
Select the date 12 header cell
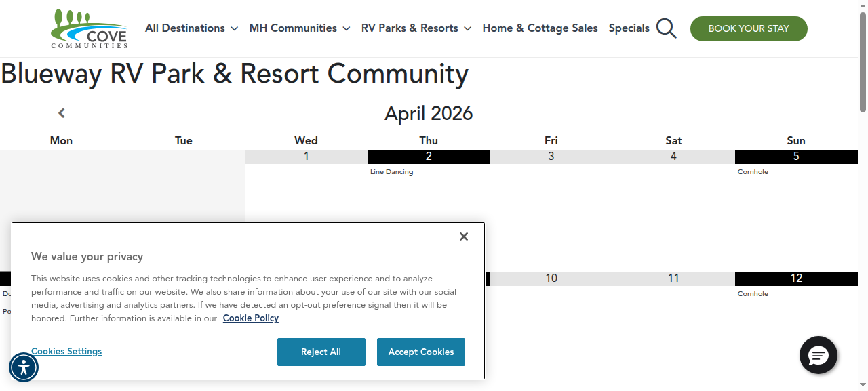[796, 279]
